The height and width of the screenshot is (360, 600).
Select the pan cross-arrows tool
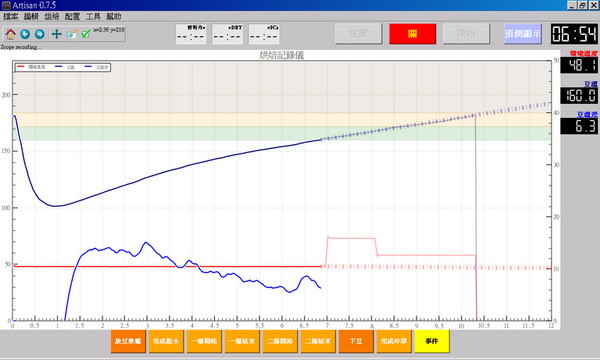[57, 34]
